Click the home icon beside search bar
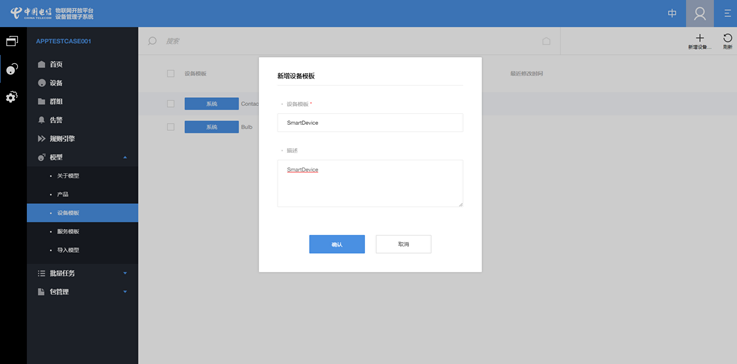This screenshot has height=364, width=737. pos(546,41)
